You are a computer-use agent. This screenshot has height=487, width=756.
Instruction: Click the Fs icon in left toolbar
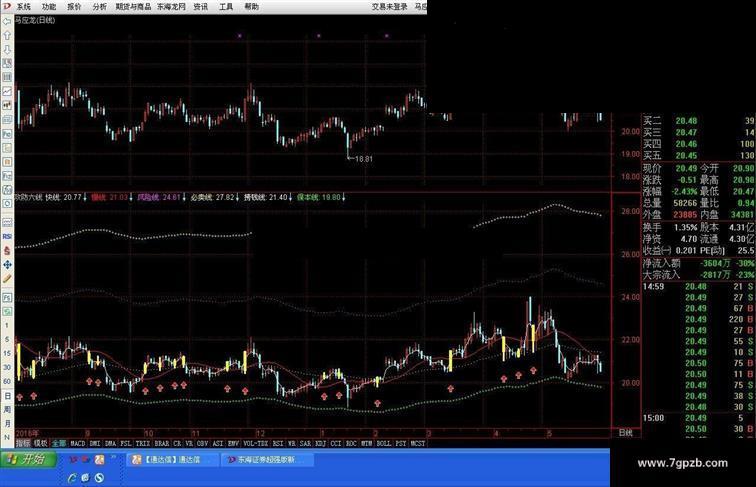tap(7, 298)
